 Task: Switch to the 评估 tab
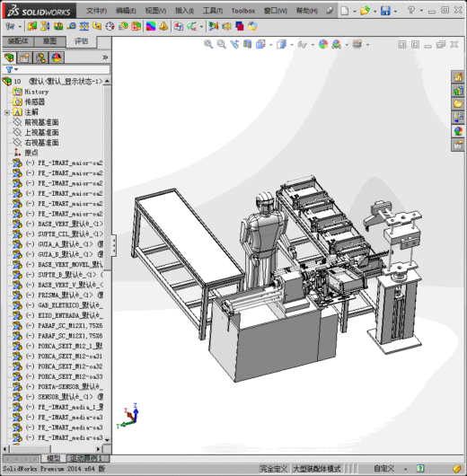pos(82,41)
